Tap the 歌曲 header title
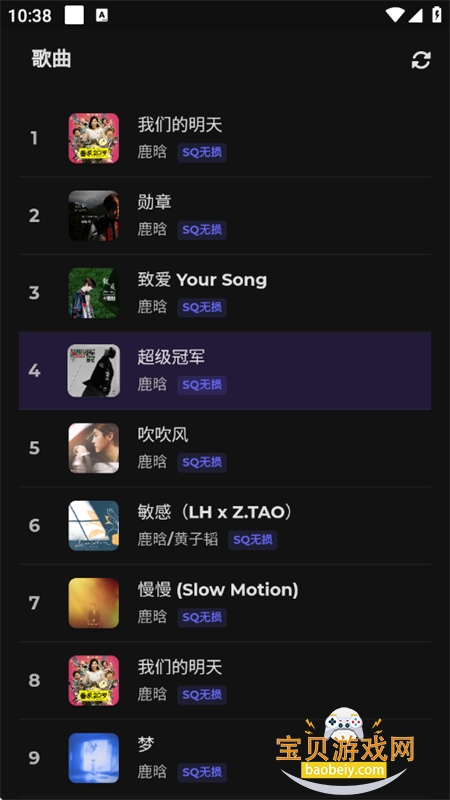The height and width of the screenshot is (800, 450). click(x=51, y=59)
